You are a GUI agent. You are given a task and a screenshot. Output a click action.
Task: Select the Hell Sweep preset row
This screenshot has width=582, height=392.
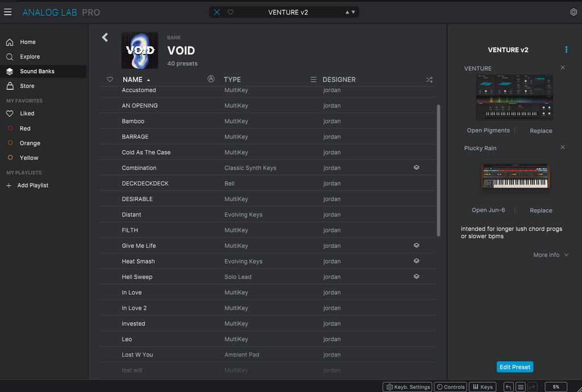137,277
